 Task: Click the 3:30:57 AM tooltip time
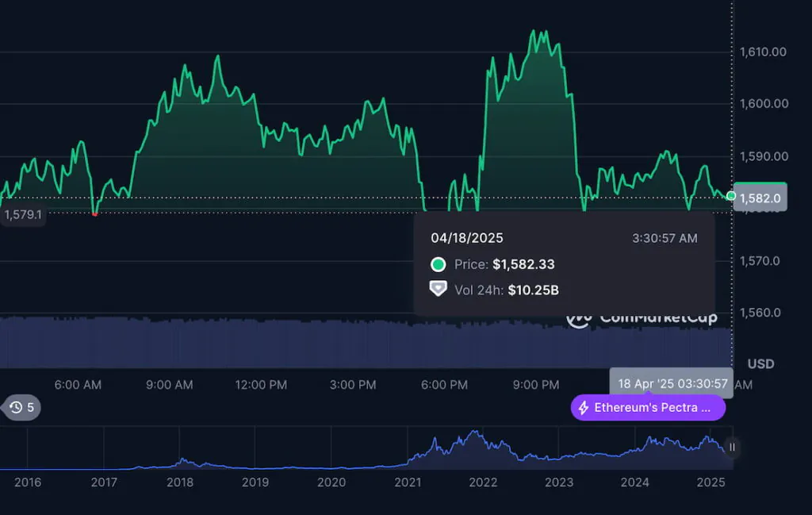pyautogui.click(x=665, y=238)
